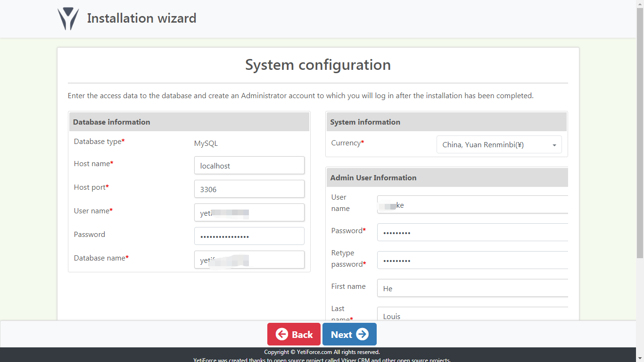The width and height of the screenshot is (644, 362).
Task: Click the Next button
Action: point(349,334)
